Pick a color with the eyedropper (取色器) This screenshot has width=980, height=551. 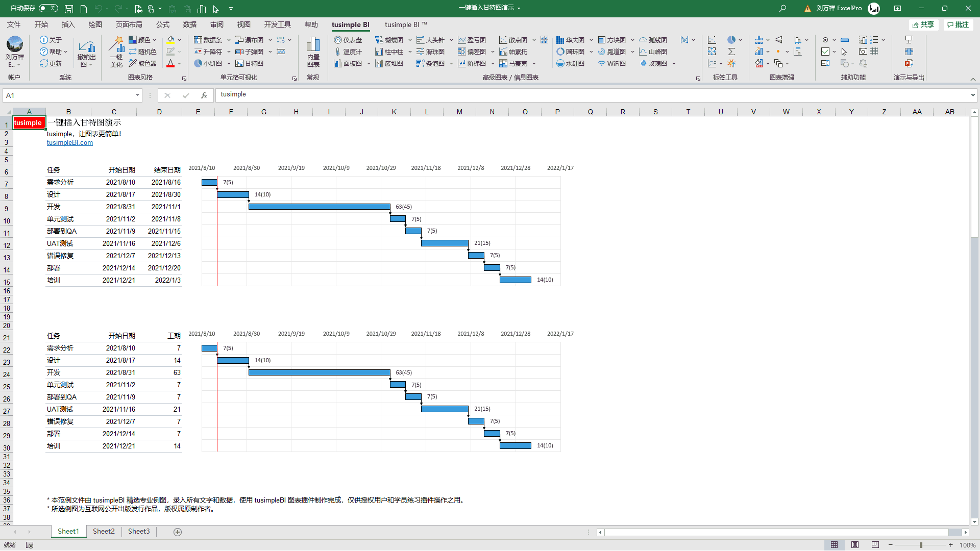coord(142,63)
